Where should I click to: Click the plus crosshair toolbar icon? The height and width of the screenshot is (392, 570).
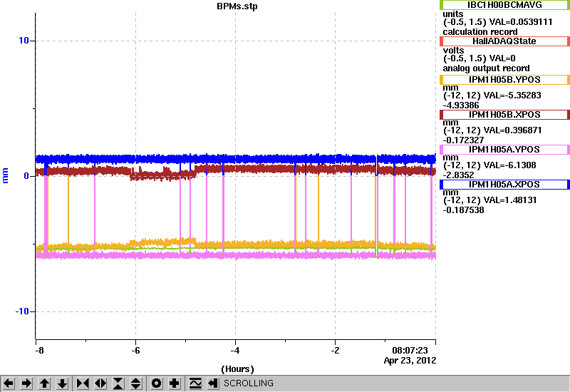coord(175,383)
